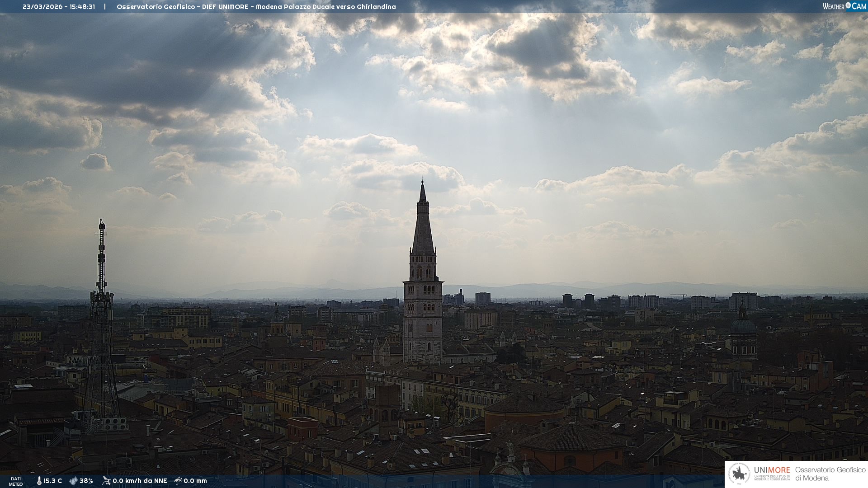The height and width of the screenshot is (488, 868).
Task: Click the thermometer temperature icon
Action: coord(39,481)
